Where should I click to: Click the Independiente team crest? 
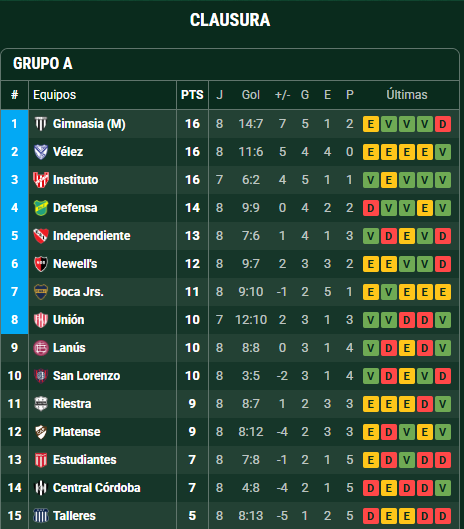pyautogui.click(x=41, y=236)
